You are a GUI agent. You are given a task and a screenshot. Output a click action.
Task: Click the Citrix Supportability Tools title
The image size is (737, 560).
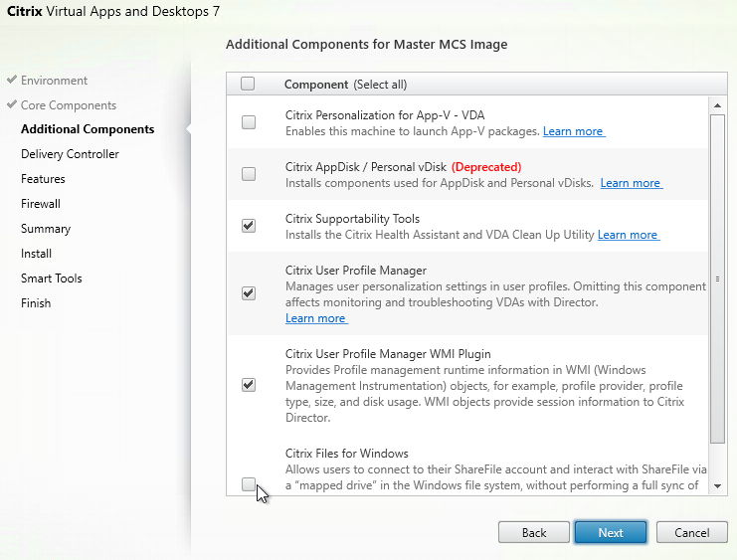pos(352,219)
